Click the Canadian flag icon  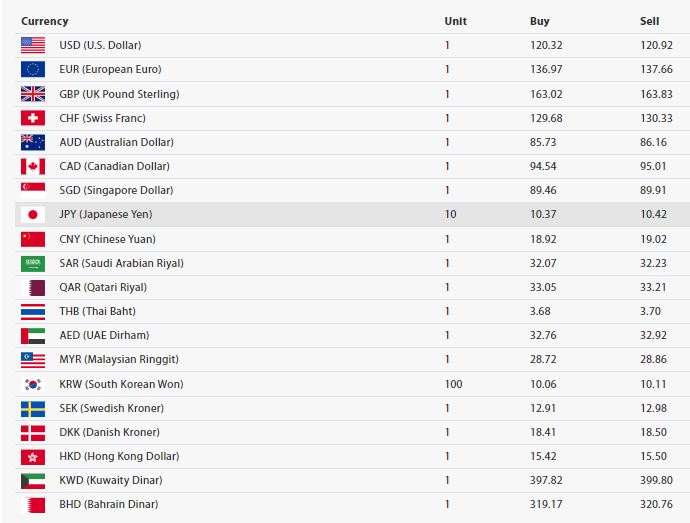[x=33, y=166]
